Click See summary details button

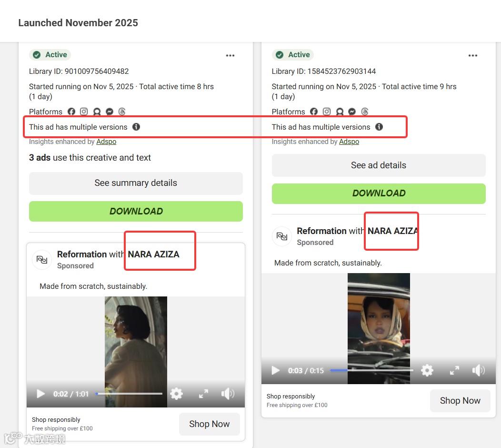[136, 183]
